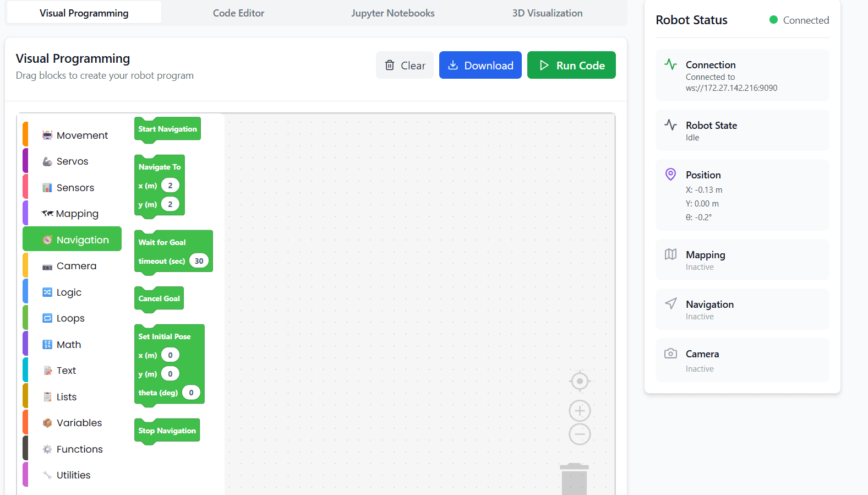Click the Mapping map icon in Robot Status
The width and height of the screenshot is (868, 495).
point(670,254)
